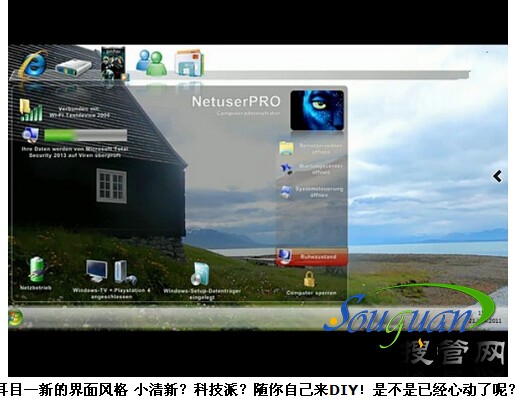Select the security scan magnifier icon

coord(30,135)
